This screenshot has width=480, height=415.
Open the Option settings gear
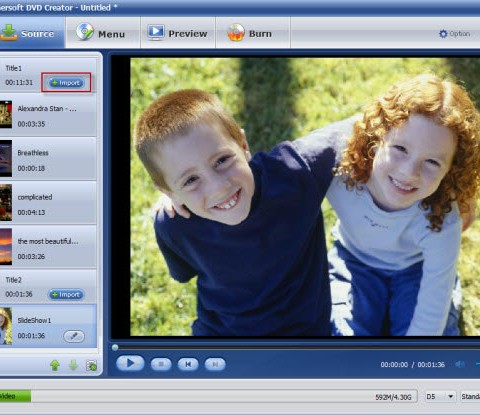(x=454, y=34)
